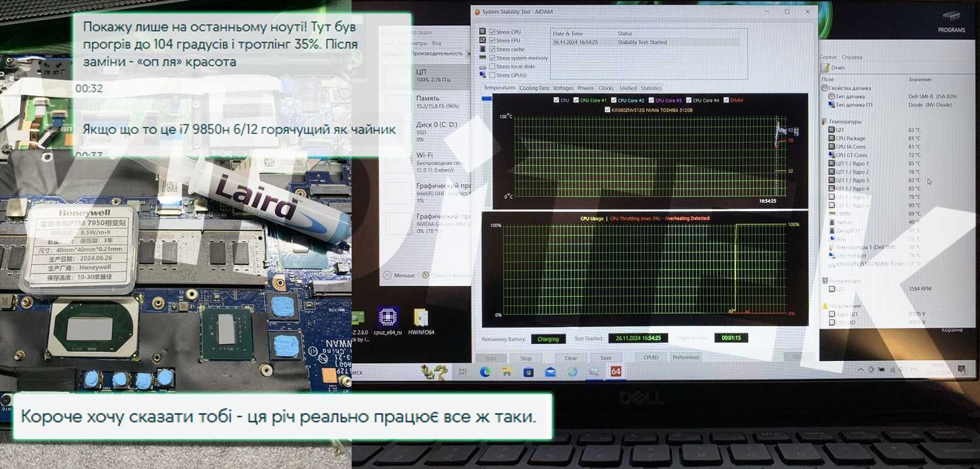Screen dimensions: 980x469
Task: Open the Statistics tab
Action: (651, 88)
